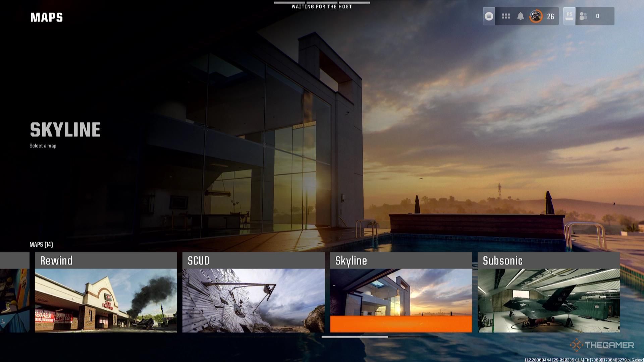Select the Subsonic map thumbnail

click(548, 300)
